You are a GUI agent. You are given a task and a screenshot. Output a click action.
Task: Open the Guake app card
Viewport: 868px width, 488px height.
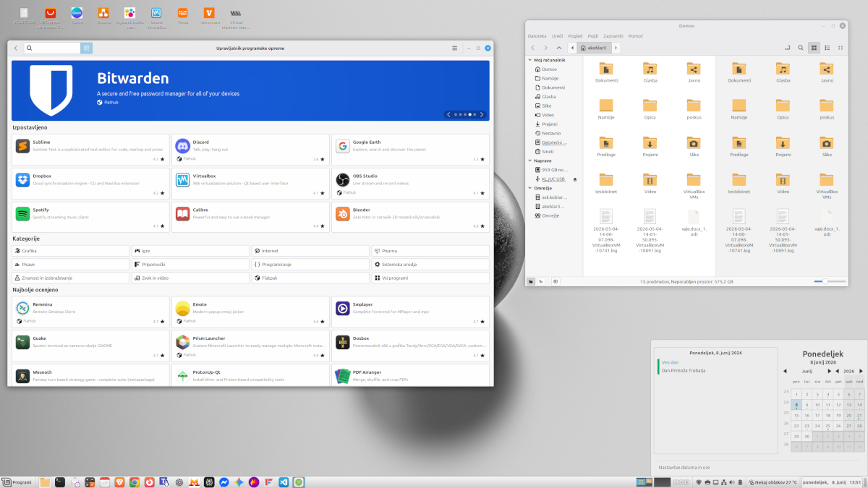[91, 346]
